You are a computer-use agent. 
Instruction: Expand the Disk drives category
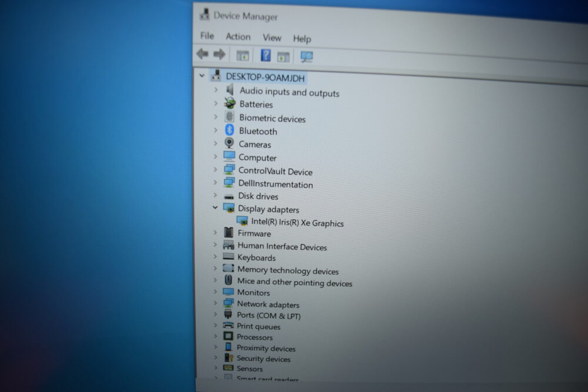tap(215, 195)
